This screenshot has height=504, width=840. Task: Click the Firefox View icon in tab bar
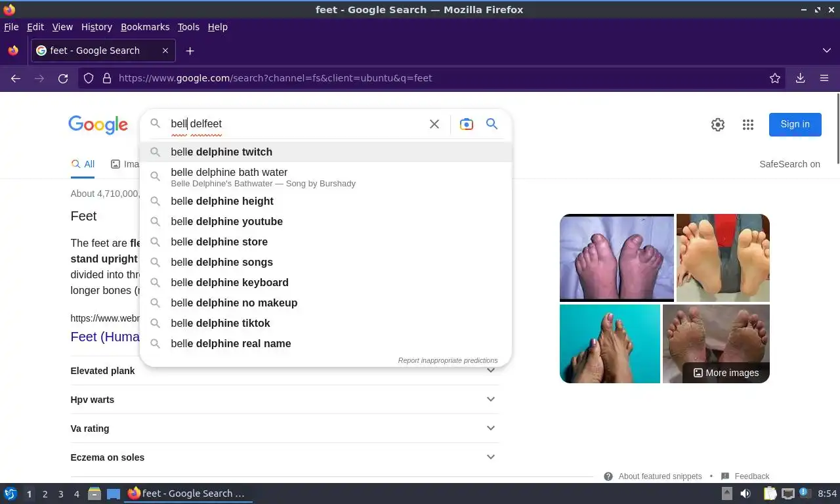tap(13, 51)
